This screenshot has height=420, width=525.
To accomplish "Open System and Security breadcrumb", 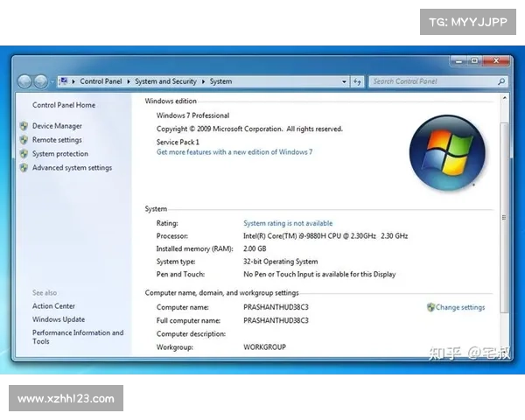I will tap(165, 81).
